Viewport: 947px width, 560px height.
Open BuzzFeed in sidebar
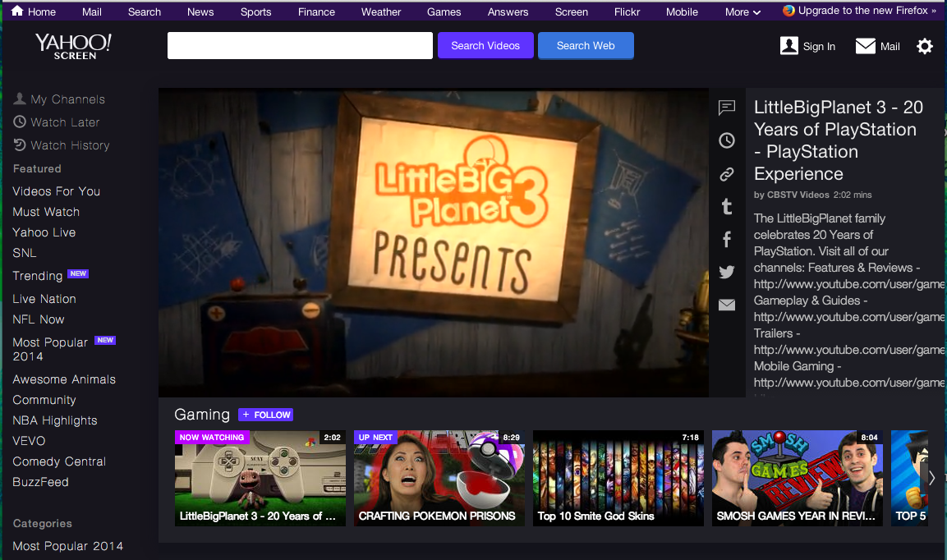pos(40,482)
